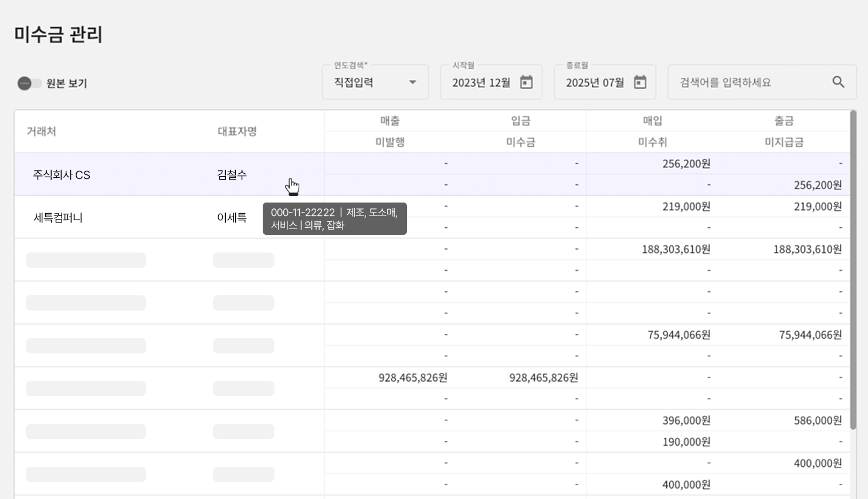The width and height of the screenshot is (868, 499).
Task: Select representative 이세특
Action: [232, 218]
